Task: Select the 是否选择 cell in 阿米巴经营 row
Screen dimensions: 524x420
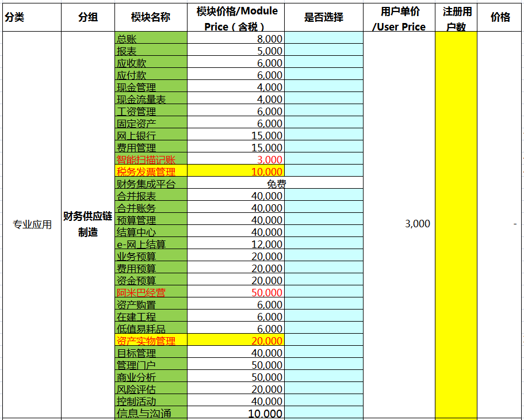Action: (323, 292)
